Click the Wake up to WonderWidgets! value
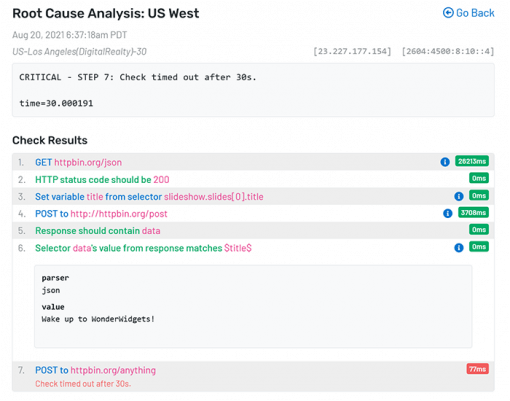Viewport: 510px width, 401px height. point(98,319)
